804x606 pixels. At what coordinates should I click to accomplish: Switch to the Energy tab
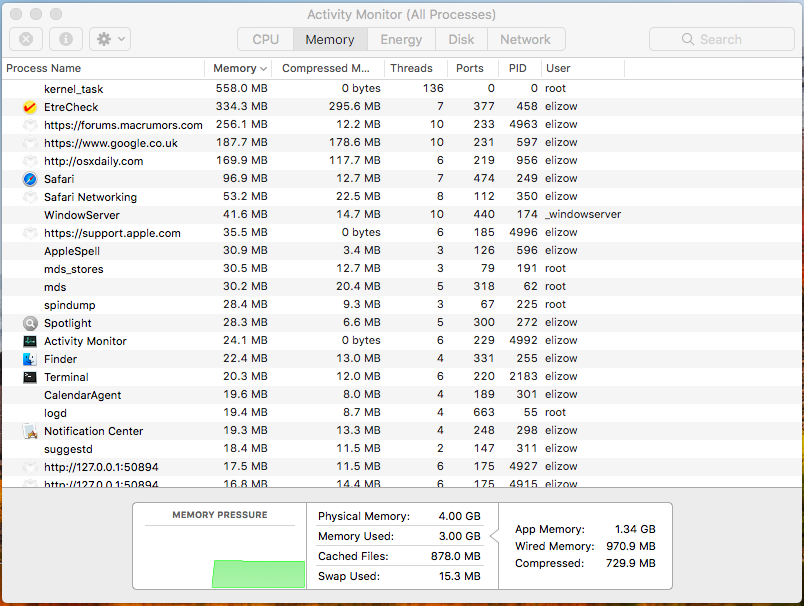(x=401, y=39)
